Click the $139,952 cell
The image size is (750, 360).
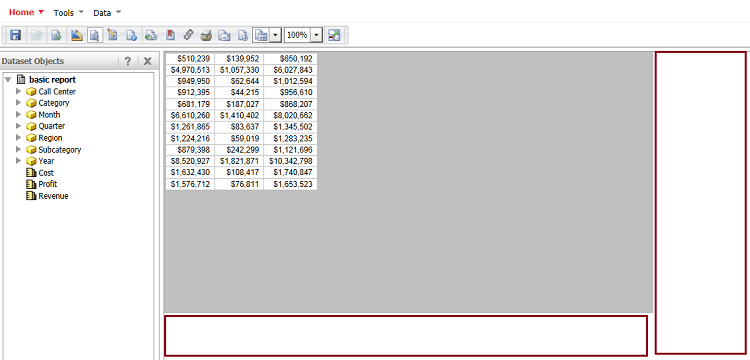pyautogui.click(x=239, y=58)
